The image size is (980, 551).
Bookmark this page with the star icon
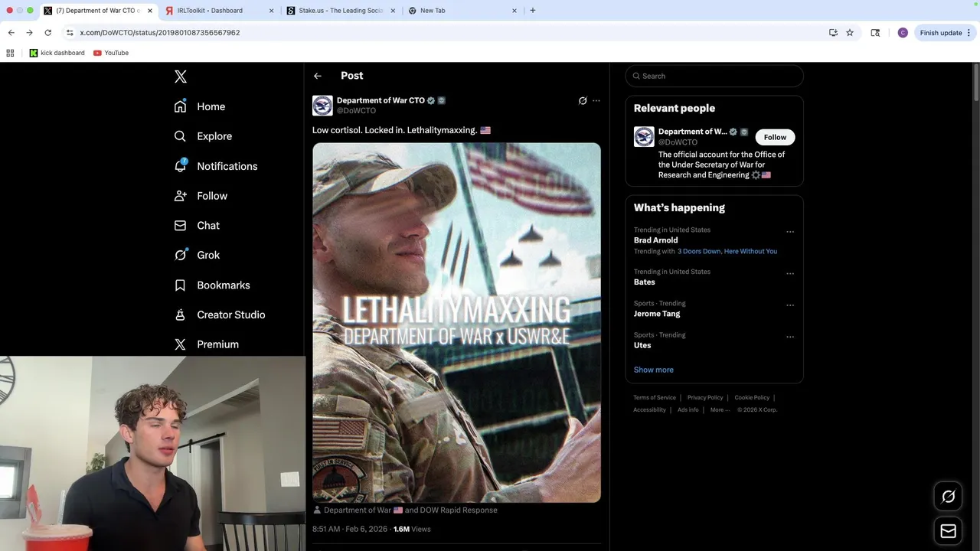point(850,33)
